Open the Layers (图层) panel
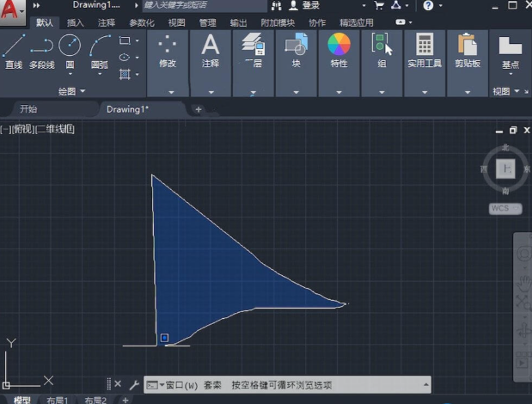Viewport: 532px width, 404px height. [x=253, y=51]
